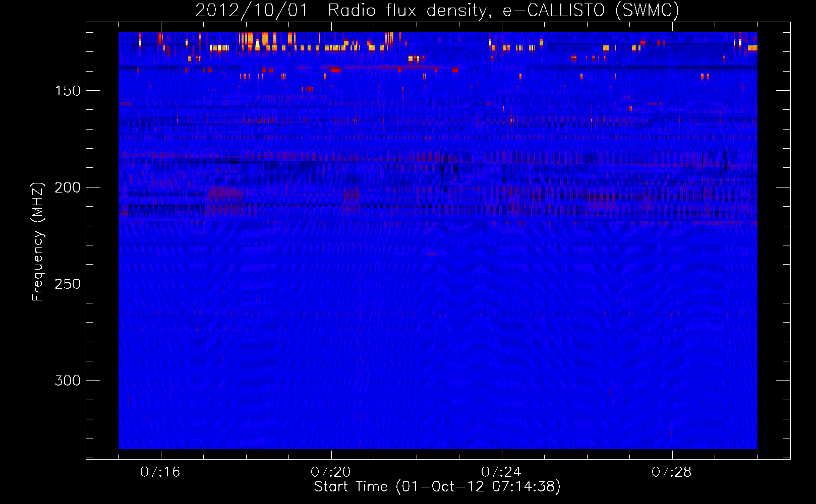
Task: Click the 07:28 time tick label
Action: tap(672, 472)
